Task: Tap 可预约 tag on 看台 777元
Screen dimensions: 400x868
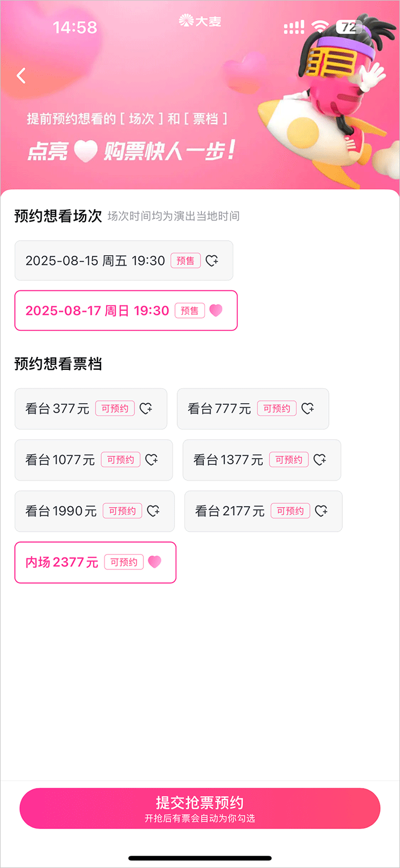Action: point(277,409)
